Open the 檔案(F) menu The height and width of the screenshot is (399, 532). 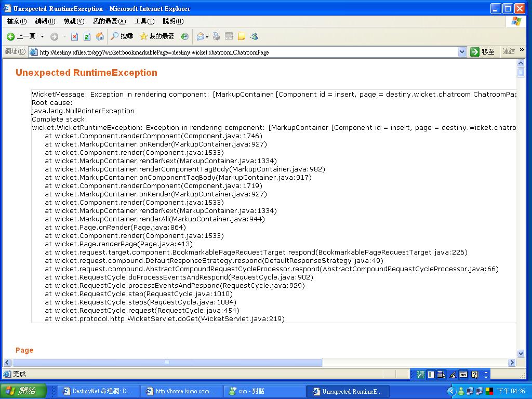click(17, 21)
